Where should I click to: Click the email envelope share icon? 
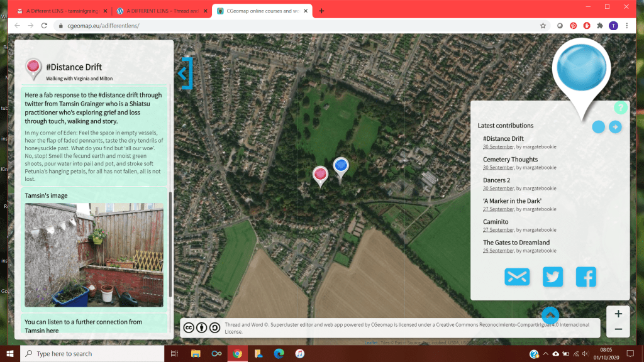(x=517, y=277)
